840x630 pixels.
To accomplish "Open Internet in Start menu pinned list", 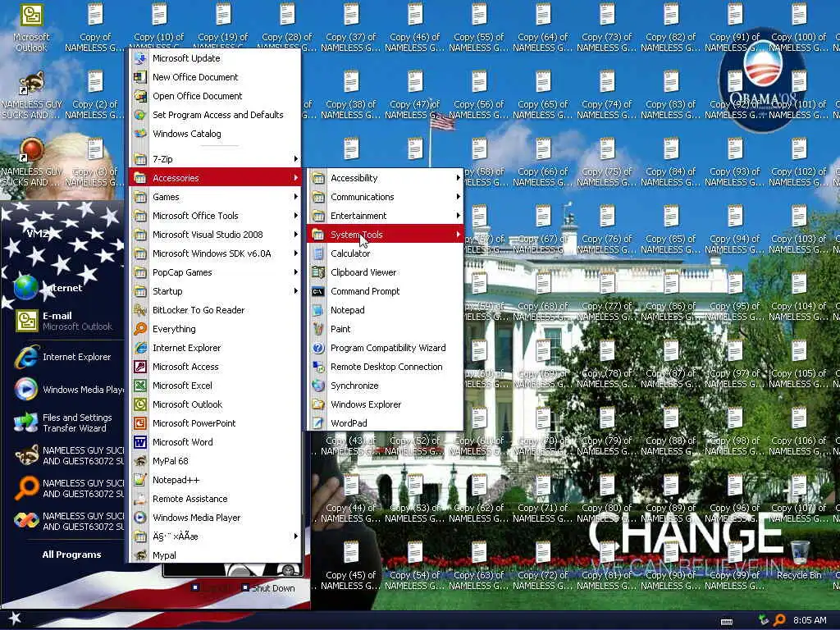I will (x=63, y=288).
